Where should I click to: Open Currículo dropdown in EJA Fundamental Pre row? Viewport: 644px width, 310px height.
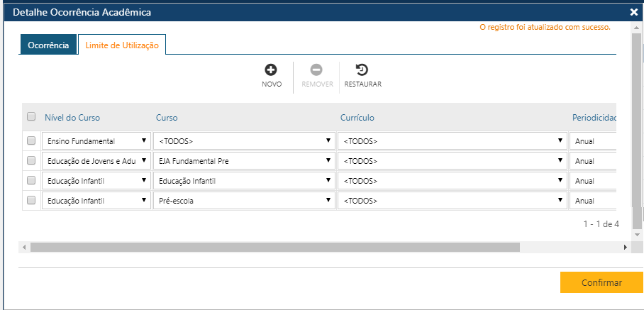click(x=453, y=161)
